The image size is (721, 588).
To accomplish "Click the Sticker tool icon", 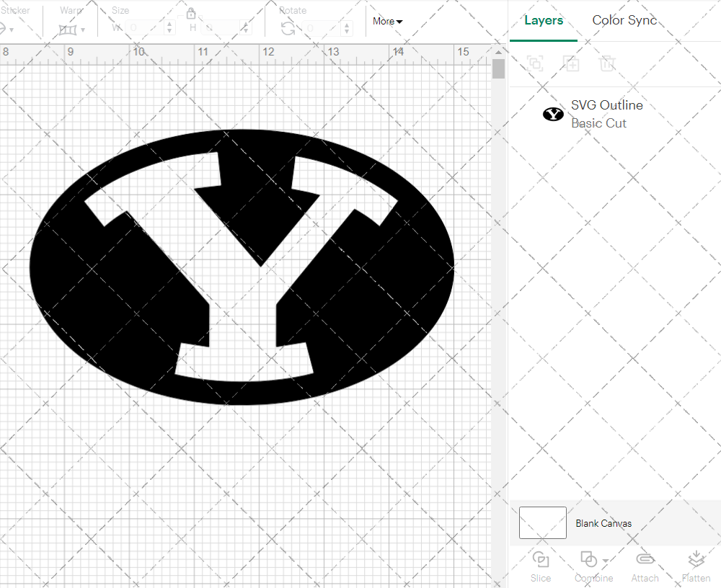I will pos(4,27).
